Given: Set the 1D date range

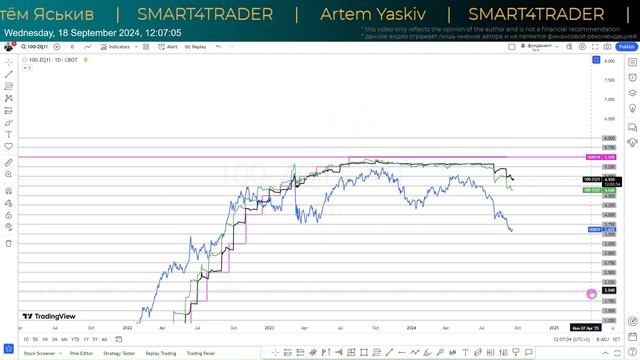Looking at the screenshot, I should point(26,339).
